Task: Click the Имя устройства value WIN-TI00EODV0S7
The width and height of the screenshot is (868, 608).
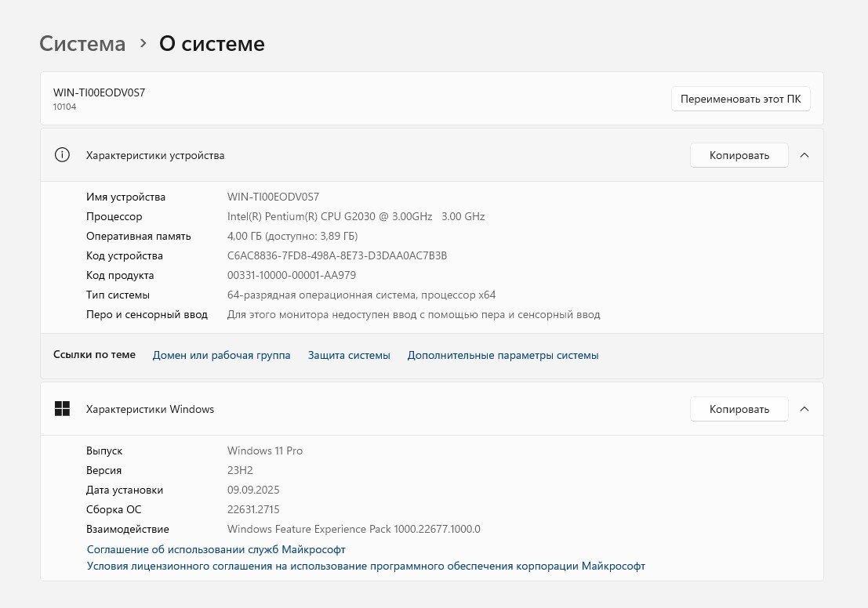Action: [273, 197]
